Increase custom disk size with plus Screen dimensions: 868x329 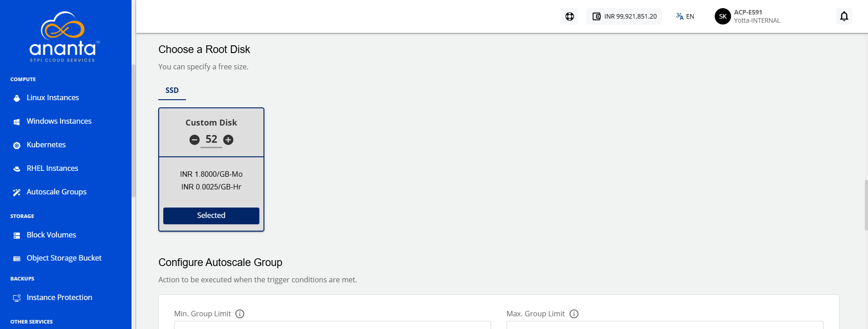pos(228,140)
